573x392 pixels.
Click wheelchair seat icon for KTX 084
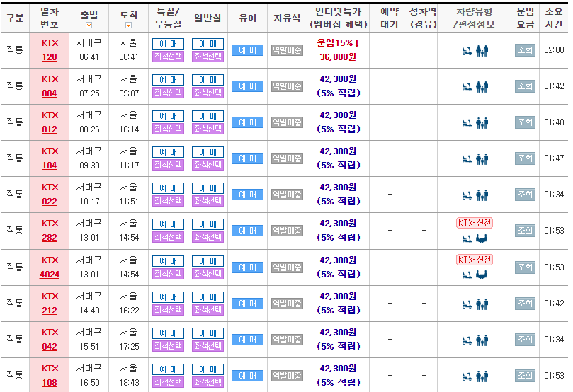pyautogui.click(x=467, y=87)
